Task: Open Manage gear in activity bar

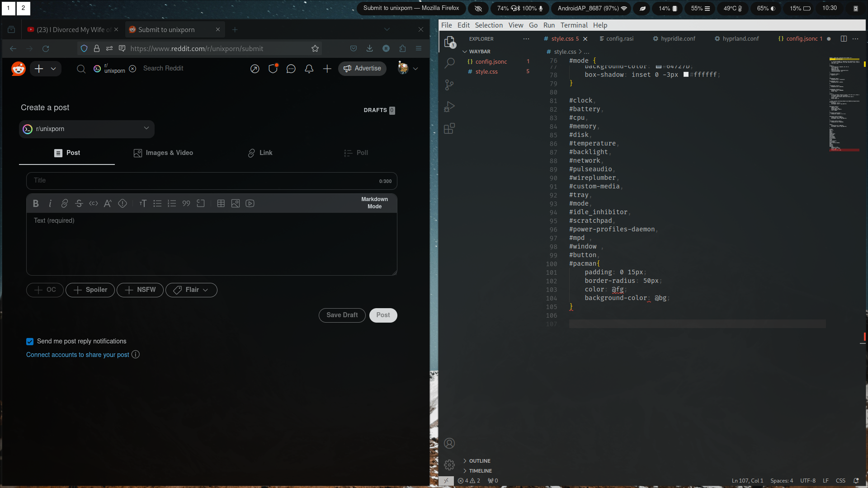Action: pos(449,465)
